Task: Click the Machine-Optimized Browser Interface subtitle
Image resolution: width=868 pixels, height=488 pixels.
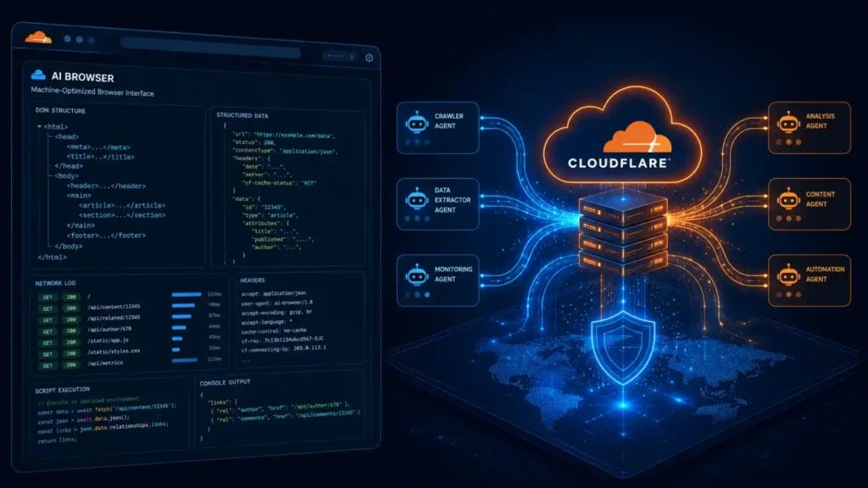Action: (x=92, y=91)
